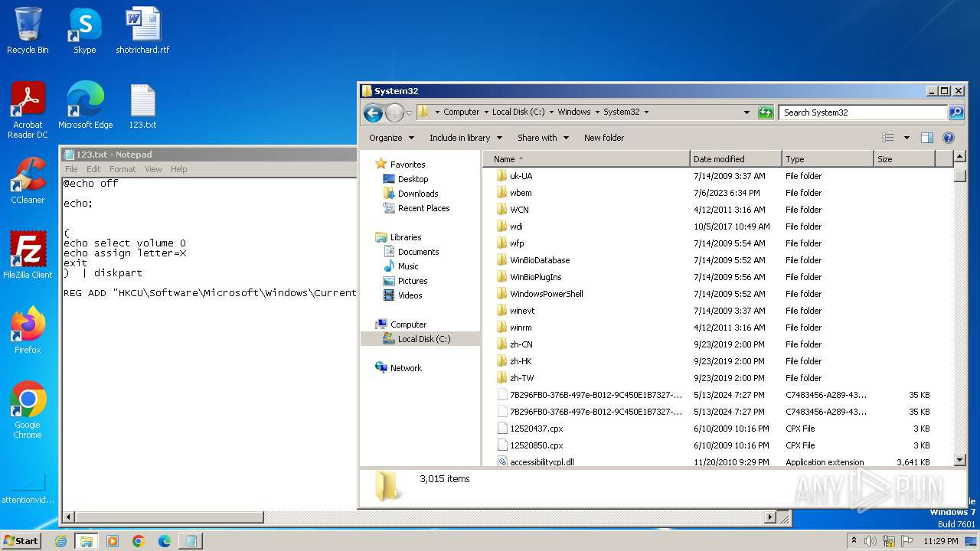Expand the Computer breadcrumb arrow
Viewport: 980px width, 551px height.
click(x=486, y=112)
